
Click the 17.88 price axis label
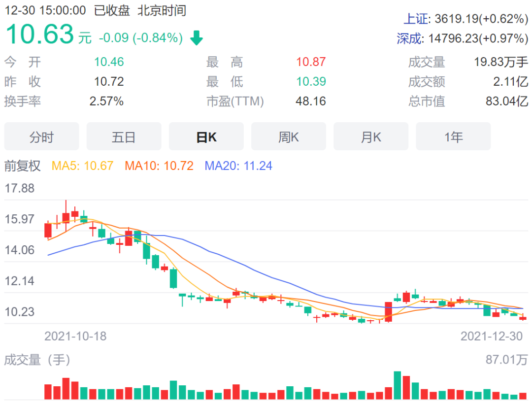(x=19, y=188)
